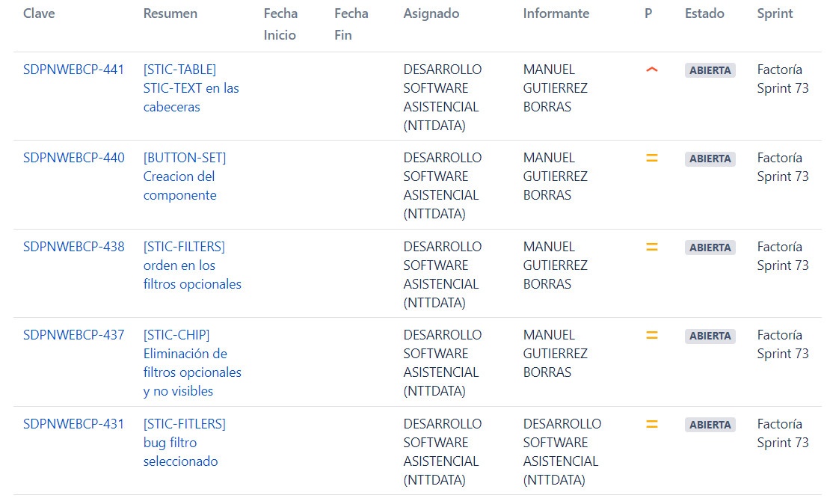
Task: Open issue key SDPNWEBCP-437
Action: click(74, 335)
